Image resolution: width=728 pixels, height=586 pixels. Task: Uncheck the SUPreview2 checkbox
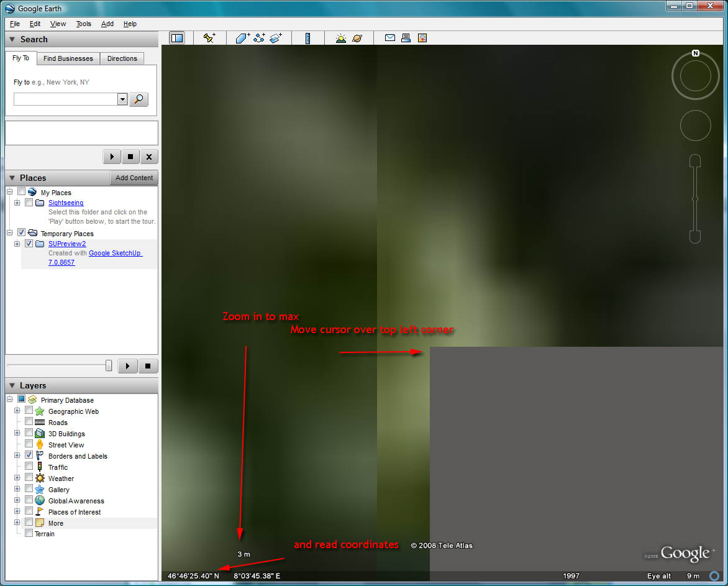click(x=29, y=244)
